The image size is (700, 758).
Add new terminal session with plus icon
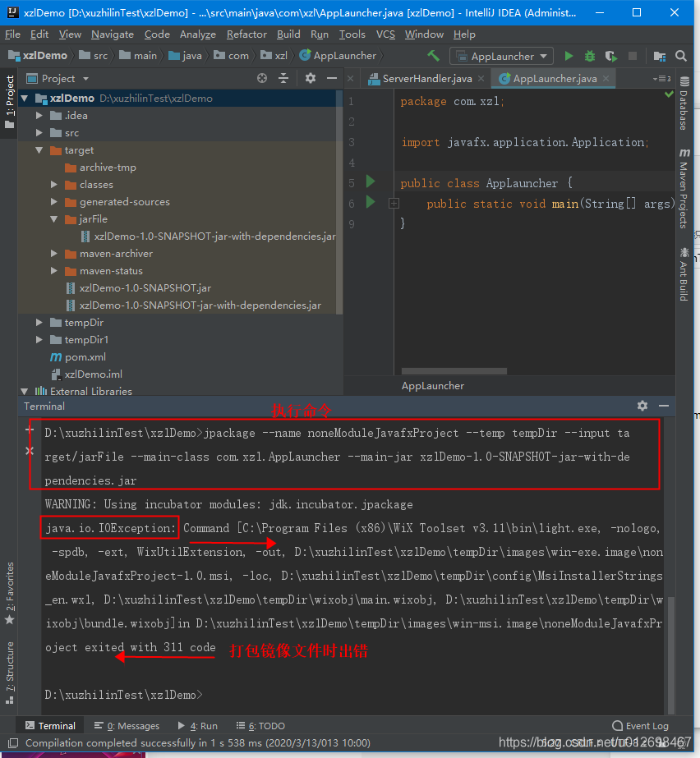[x=30, y=430]
